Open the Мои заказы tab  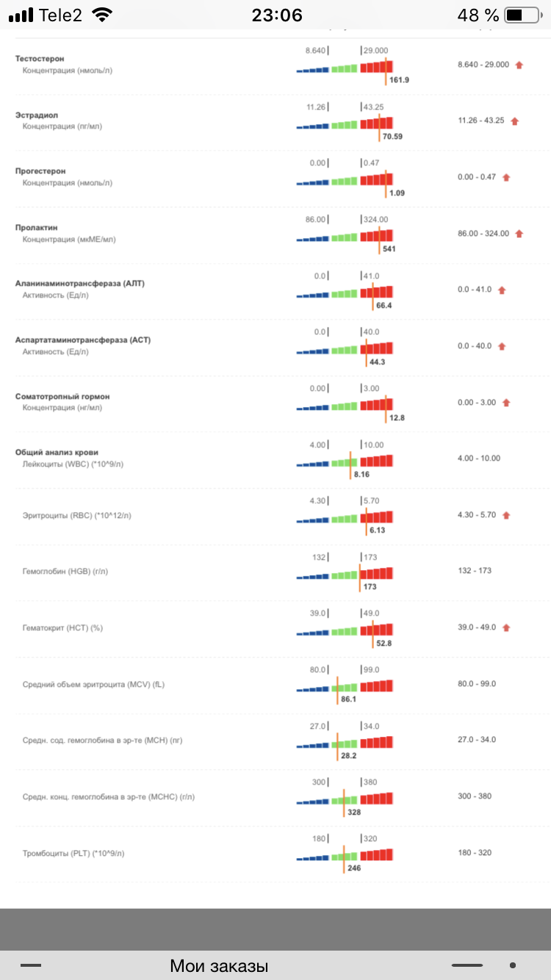[219, 965]
